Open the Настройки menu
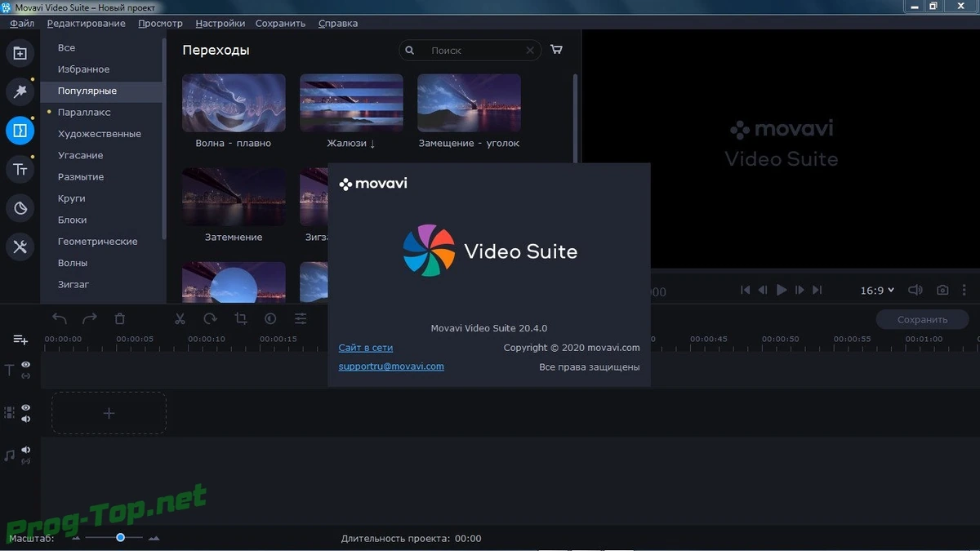The image size is (980, 551). (220, 23)
